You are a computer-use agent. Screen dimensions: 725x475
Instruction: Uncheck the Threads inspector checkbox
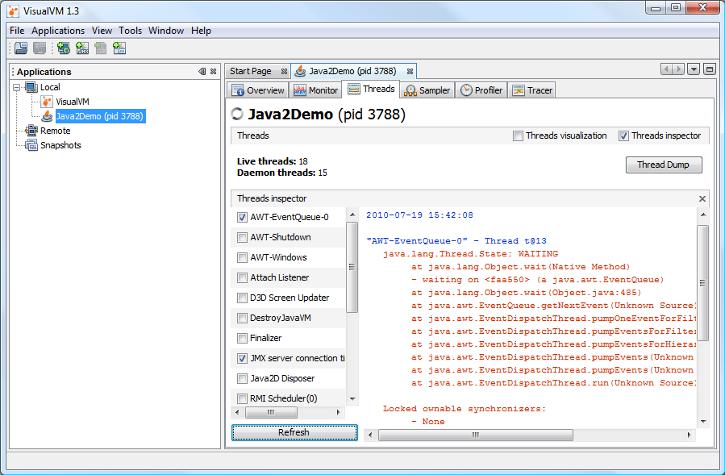point(623,136)
